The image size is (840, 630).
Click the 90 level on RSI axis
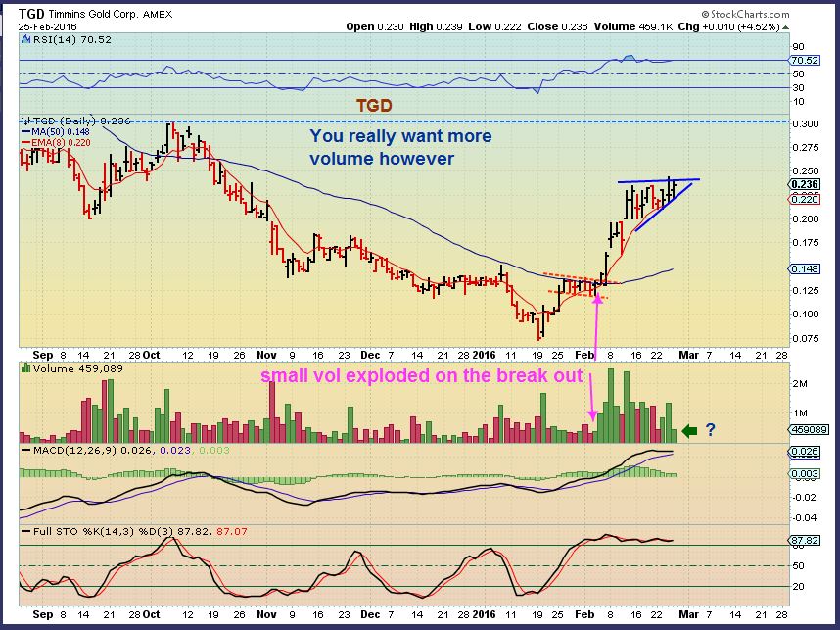tap(798, 47)
